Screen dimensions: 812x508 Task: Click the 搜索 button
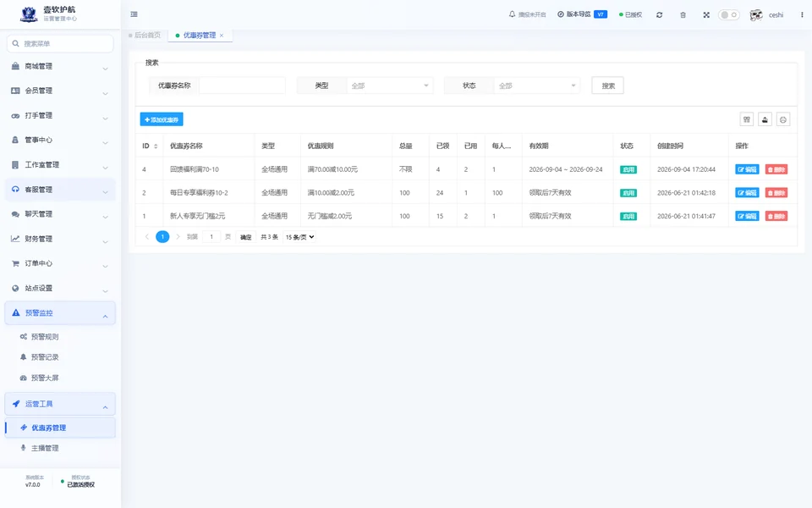608,86
